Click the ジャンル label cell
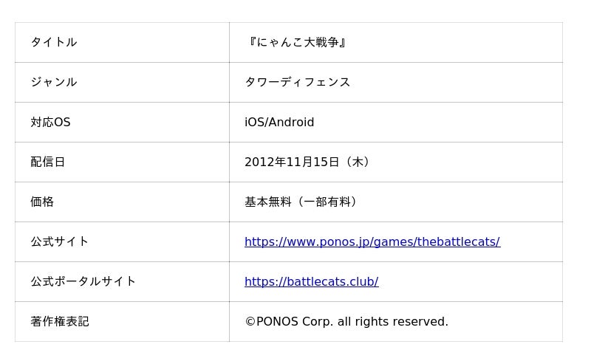 coord(122,82)
